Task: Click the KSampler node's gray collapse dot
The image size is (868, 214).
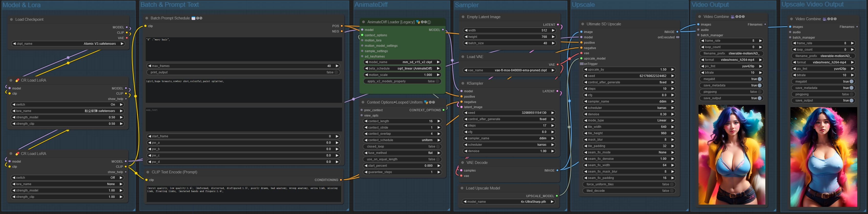Action: pos(463,83)
